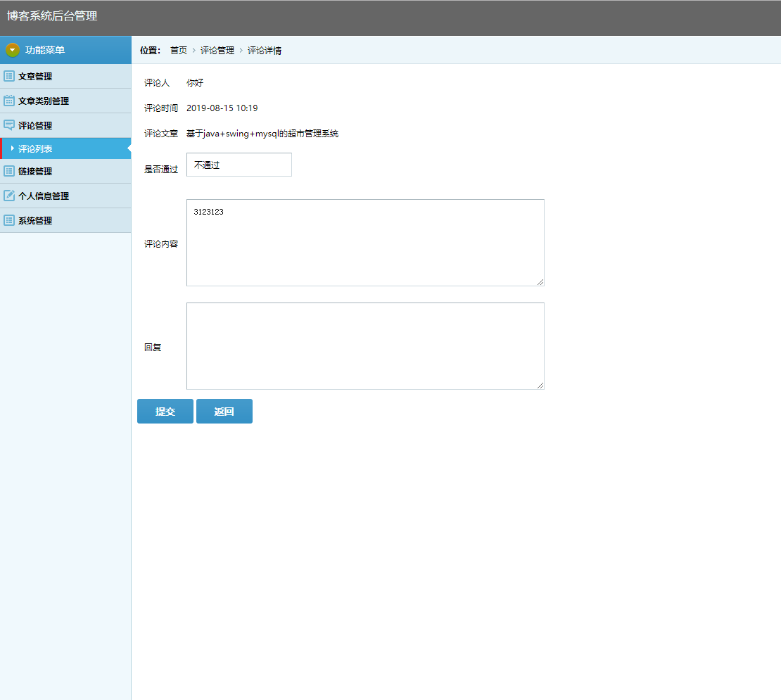Focus the 回复 text area
Image resolution: width=781 pixels, height=700 pixels.
coord(365,346)
